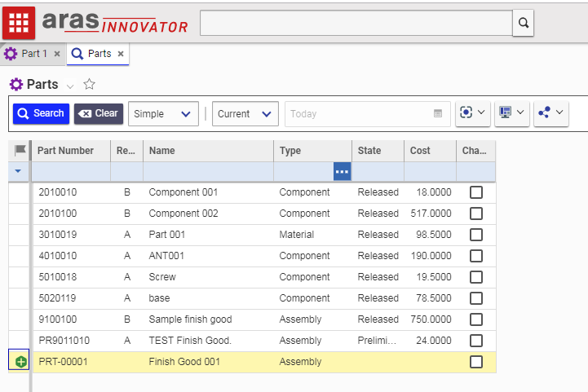Click the calendar icon in Today field

(x=438, y=114)
